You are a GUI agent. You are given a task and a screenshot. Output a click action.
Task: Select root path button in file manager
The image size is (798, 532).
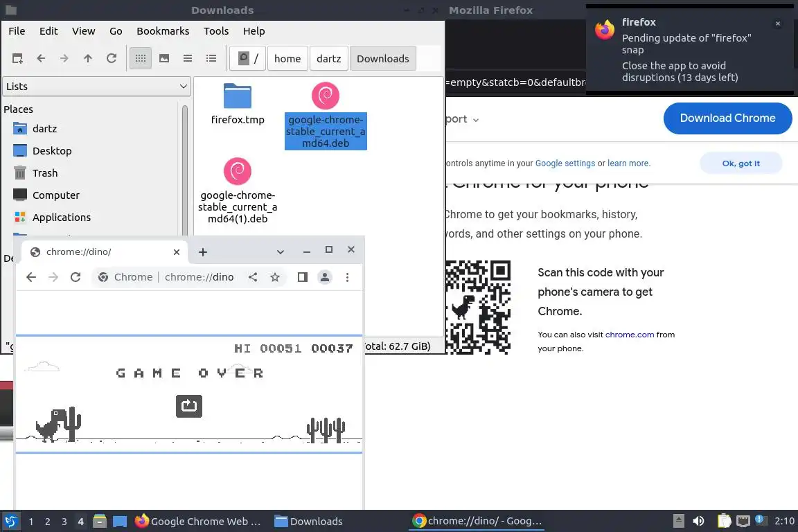click(248, 59)
